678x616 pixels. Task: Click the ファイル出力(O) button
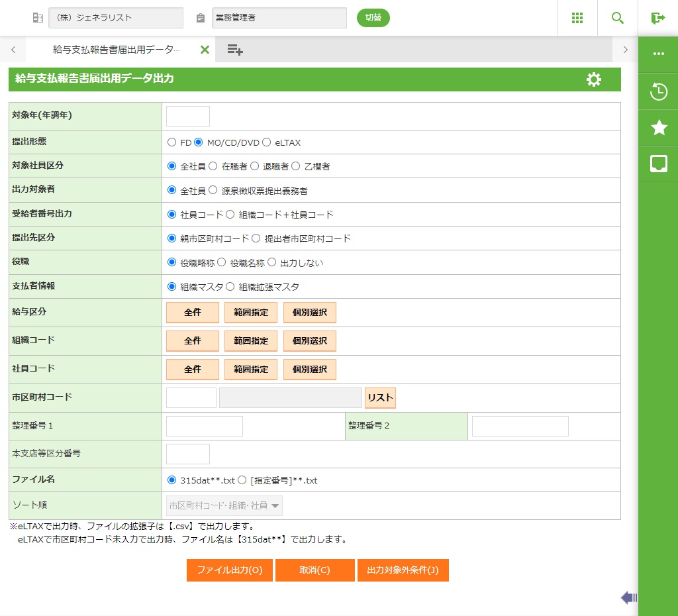230,570
